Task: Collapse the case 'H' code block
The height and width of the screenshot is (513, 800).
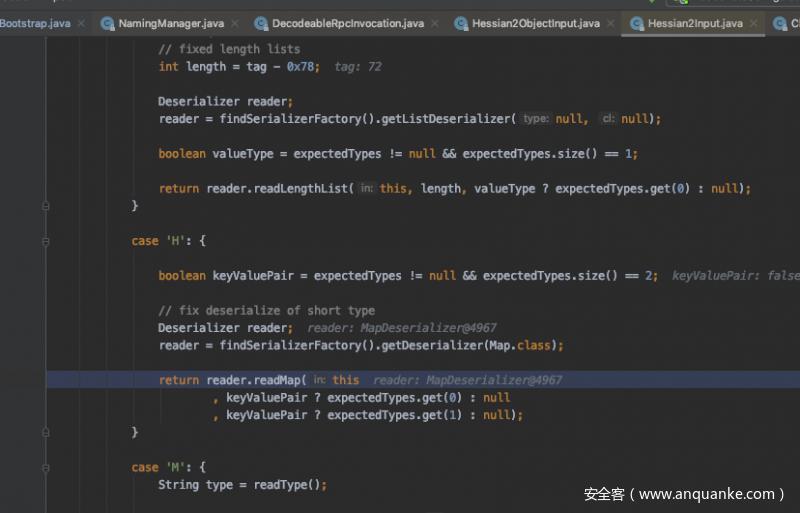Action: [x=46, y=241]
